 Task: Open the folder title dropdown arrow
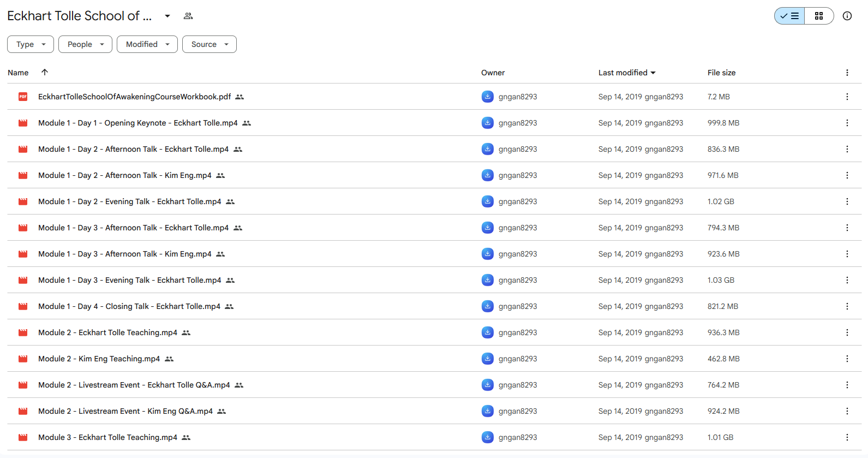[167, 16]
